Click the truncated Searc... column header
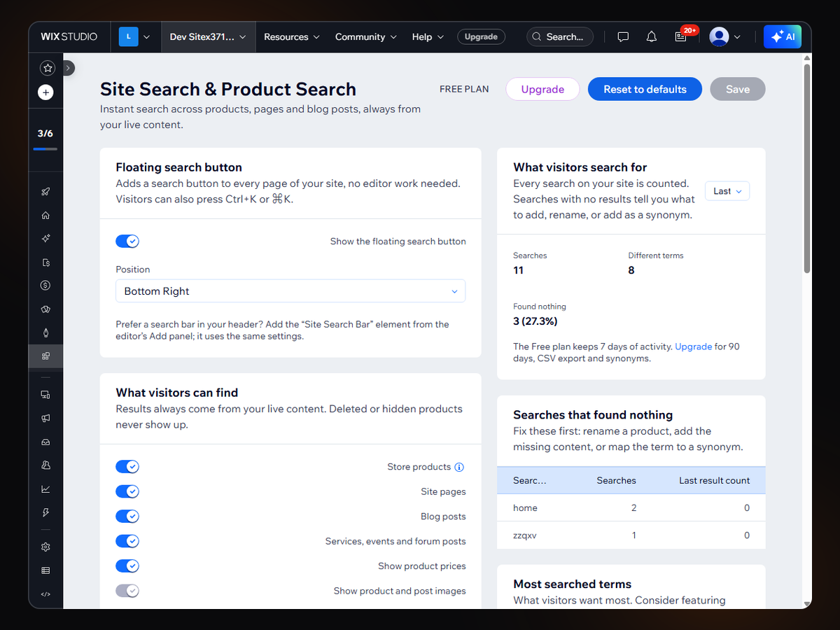Image resolution: width=840 pixels, height=630 pixels. tap(530, 481)
